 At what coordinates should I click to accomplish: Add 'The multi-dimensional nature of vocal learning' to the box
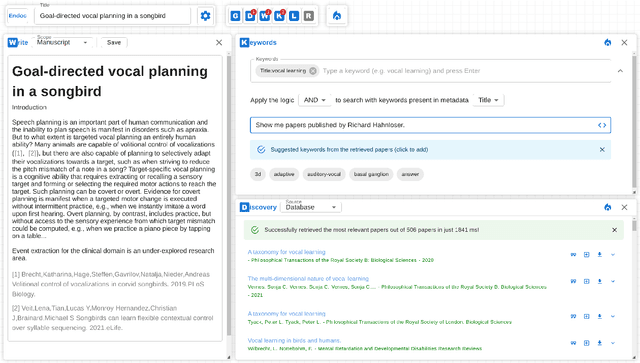pyautogui.click(x=587, y=281)
